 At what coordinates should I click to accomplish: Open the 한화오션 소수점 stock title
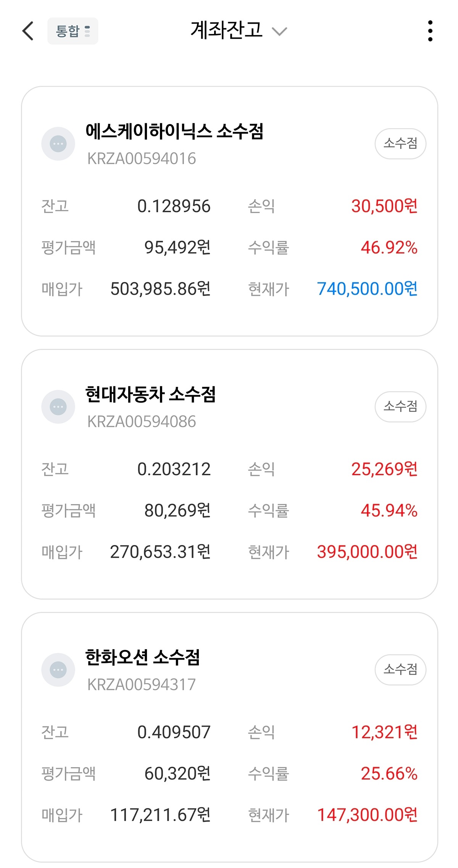click(x=143, y=657)
